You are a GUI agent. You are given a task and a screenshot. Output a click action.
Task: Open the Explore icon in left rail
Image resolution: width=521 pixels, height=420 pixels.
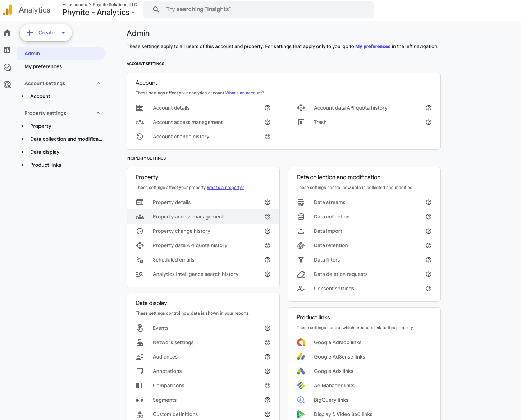pos(7,67)
